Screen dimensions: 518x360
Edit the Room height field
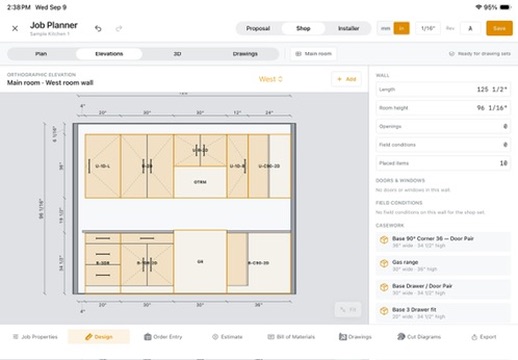tap(443, 108)
